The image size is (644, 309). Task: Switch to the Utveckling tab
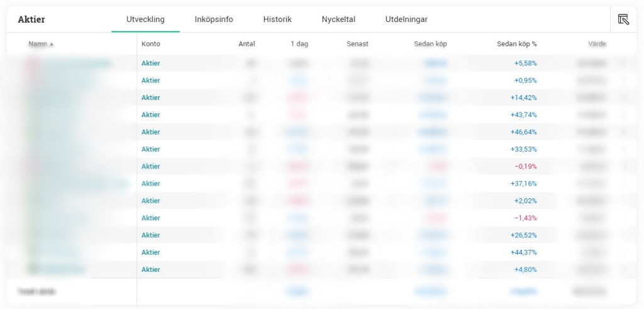145,20
